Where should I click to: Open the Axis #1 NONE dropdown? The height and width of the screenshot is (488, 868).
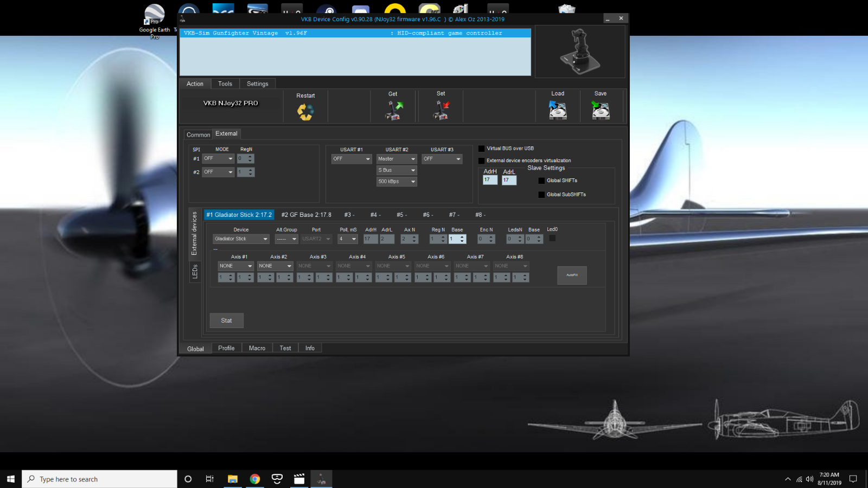[236, 266]
